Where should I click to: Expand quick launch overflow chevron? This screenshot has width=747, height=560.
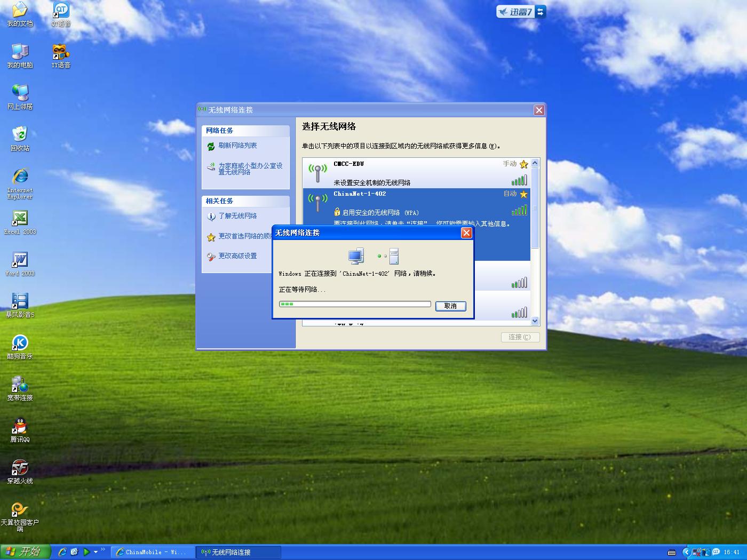[102, 549]
